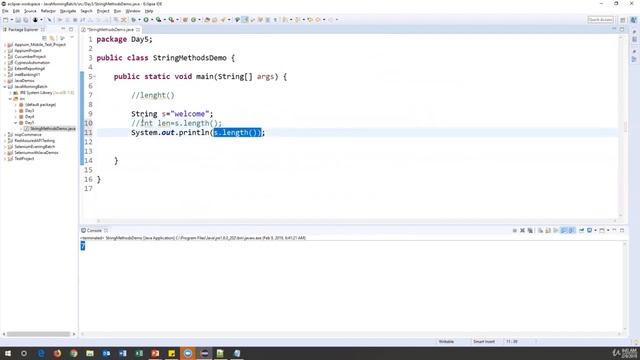Click Remove All Terminated Launches in Console
Image resolution: width=640 pixels, height=360 pixels.
(x=530, y=231)
